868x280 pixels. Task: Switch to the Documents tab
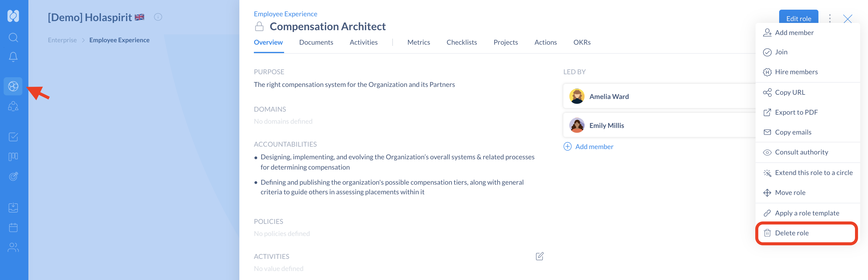click(x=316, y=43)
